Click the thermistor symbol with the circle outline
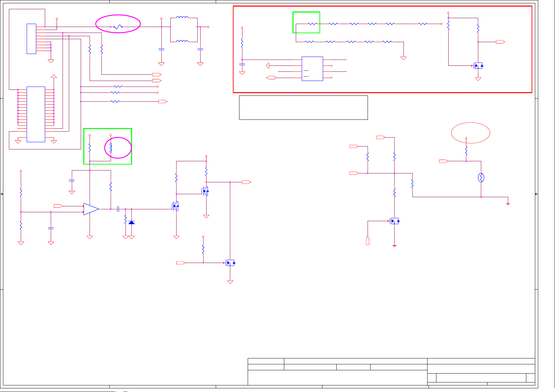555x392 pixels. [481, 178]
